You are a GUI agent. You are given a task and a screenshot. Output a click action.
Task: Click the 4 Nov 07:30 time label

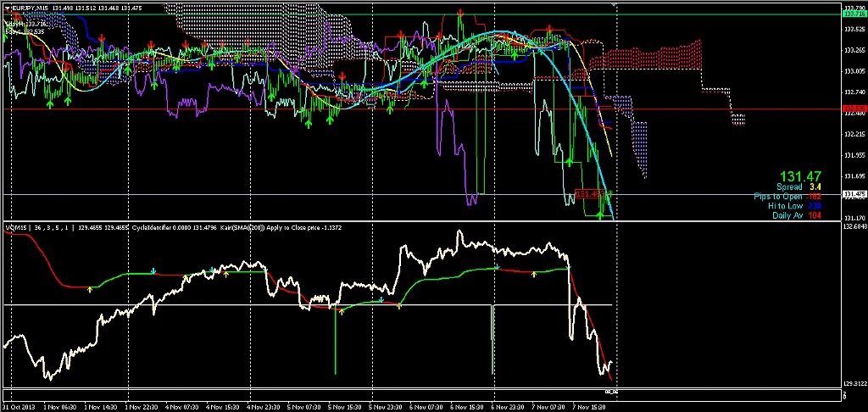(181, 406)
